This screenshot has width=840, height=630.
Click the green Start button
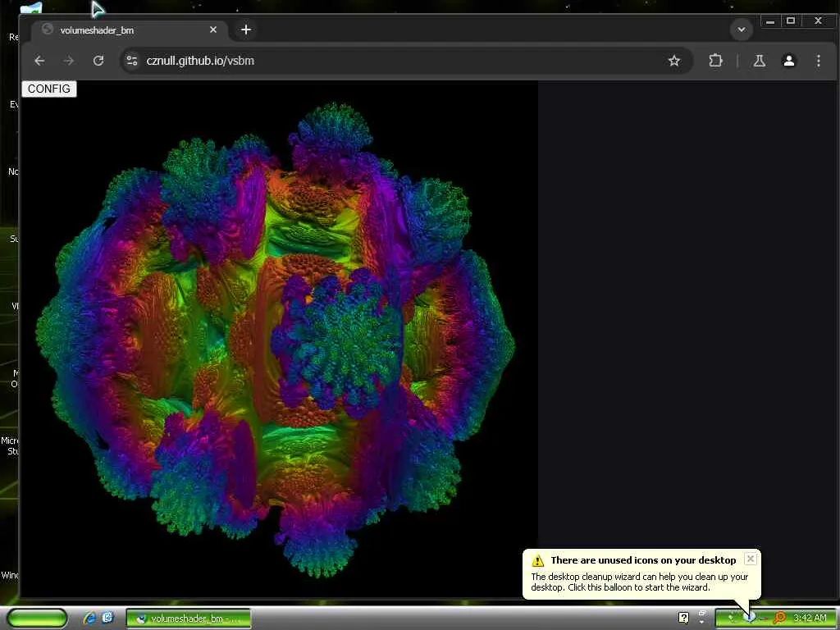click(x=37, y=619)
